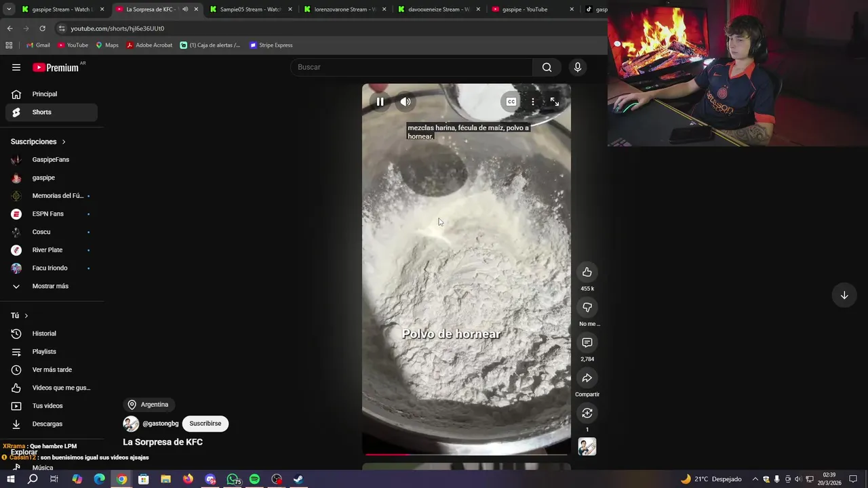
Task: Switch to Sampie05 Stream tab
Action: click(250, 9)
